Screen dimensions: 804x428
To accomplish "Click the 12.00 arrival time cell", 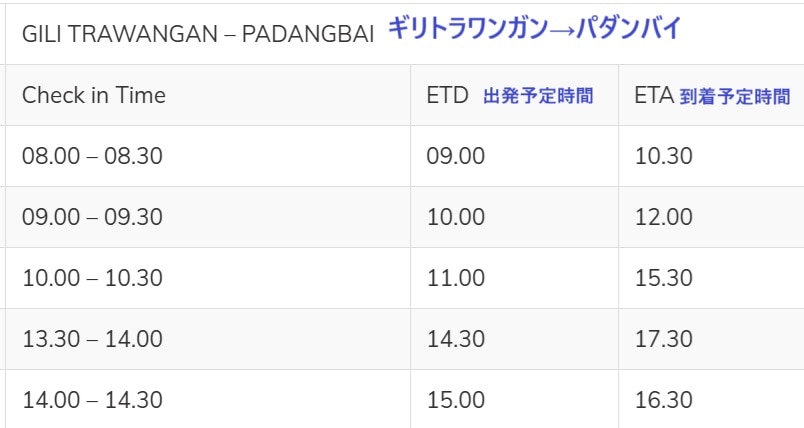I will click(x=663, y=217).
